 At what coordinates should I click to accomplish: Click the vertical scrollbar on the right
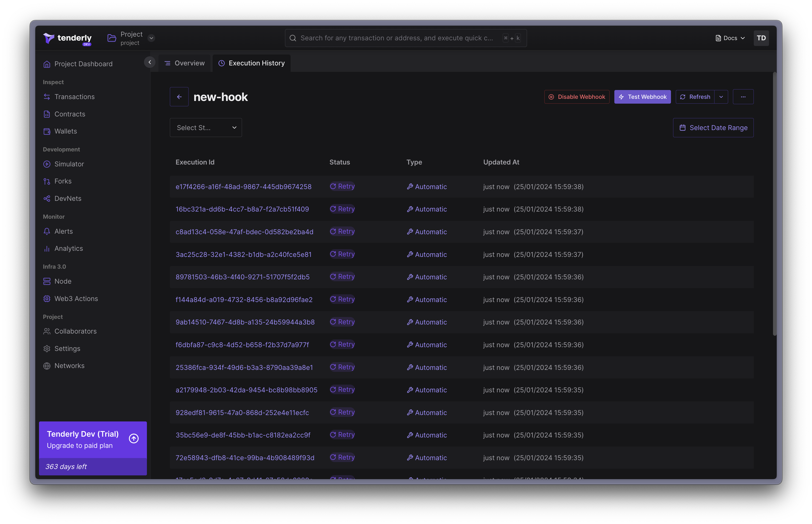point(775,204)
